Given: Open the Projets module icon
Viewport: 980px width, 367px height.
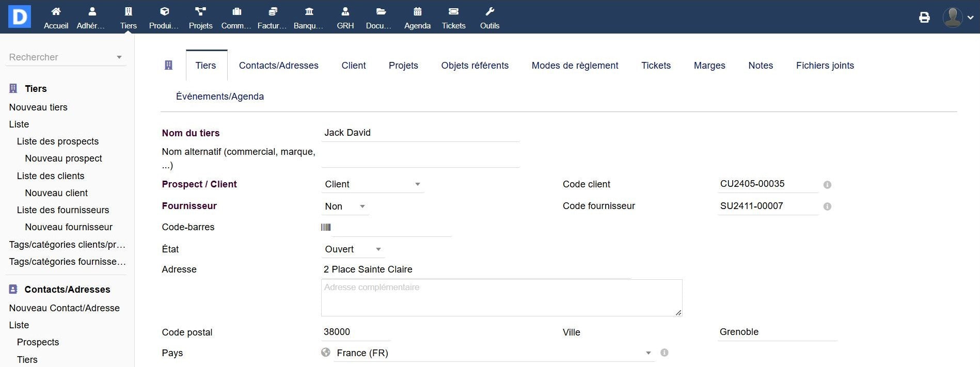Looking at the screenshot, I should point(200,12).
